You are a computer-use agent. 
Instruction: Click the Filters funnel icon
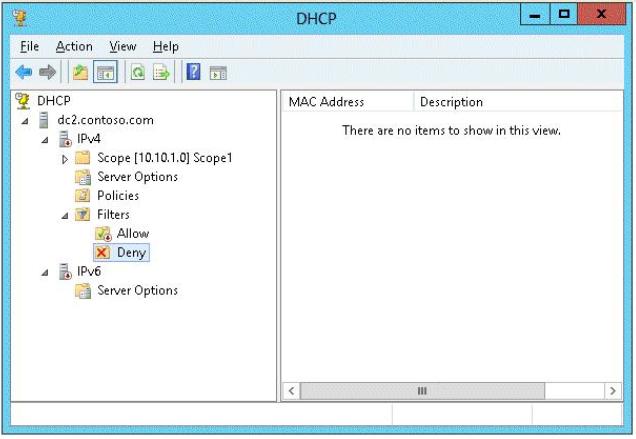pyautogui.click(x=83, y=214)
